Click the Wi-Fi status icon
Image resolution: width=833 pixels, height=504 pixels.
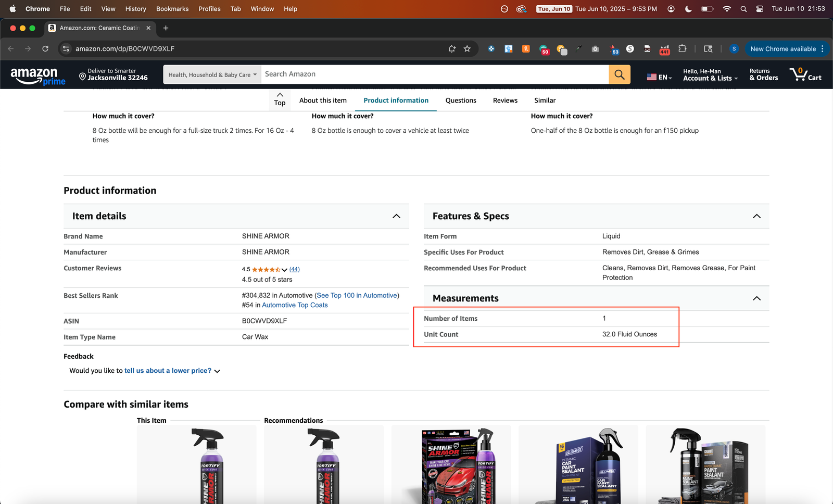pyautogui.click(x=727, y=9)
